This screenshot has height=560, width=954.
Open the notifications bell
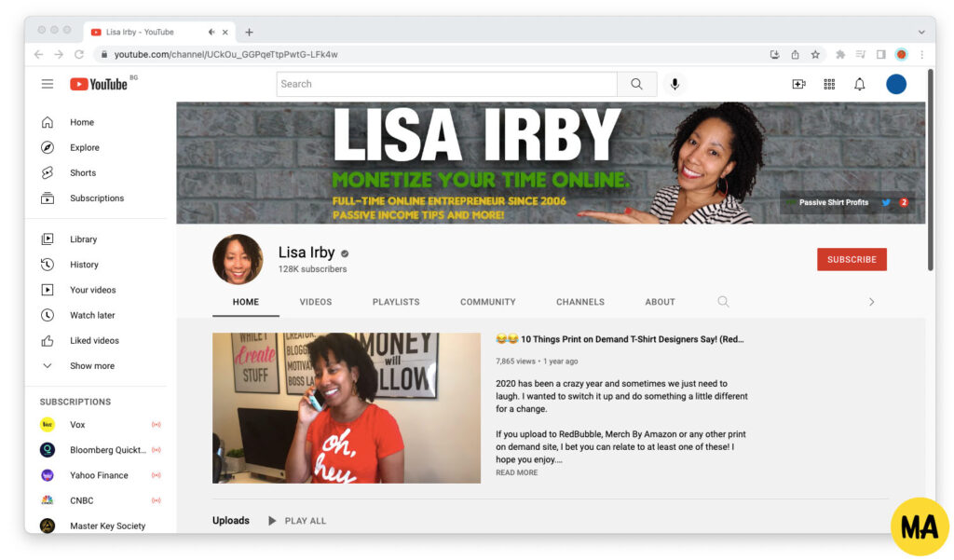click(x=859, y=84)
